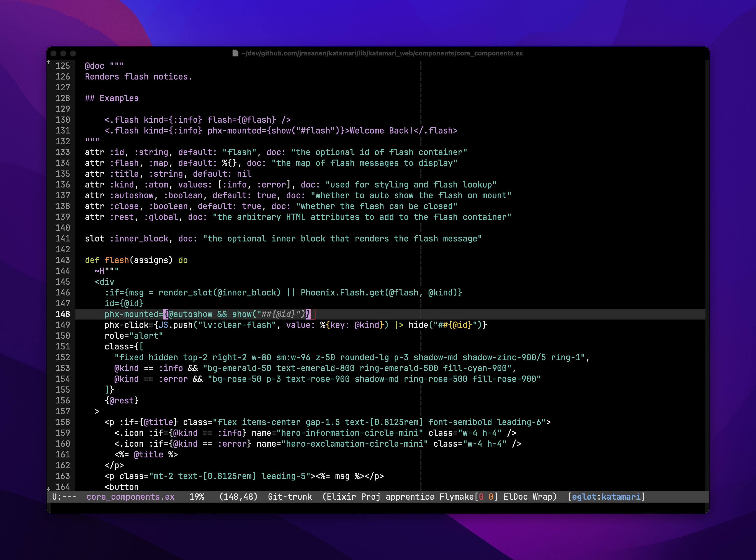Click the gray close window button

click(x=53, y=53)
